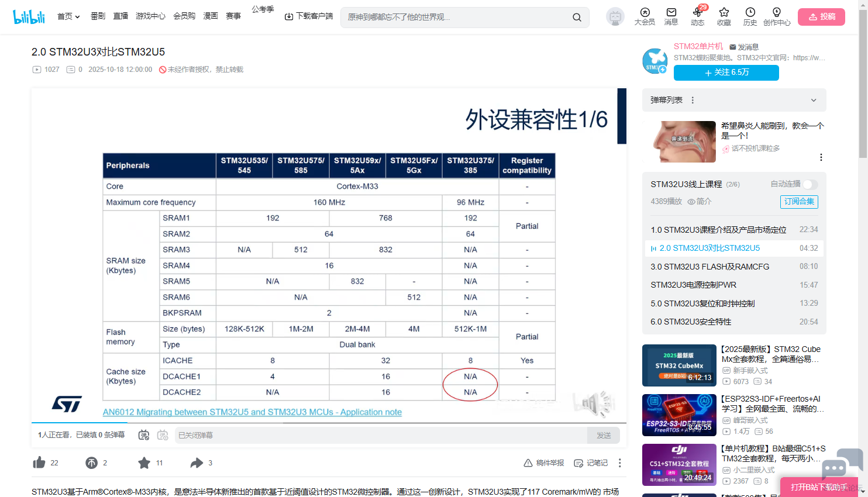The image size is (868, 497).
Task: Open C51+STM32 course thumbnail
Action: click(679, 465)
